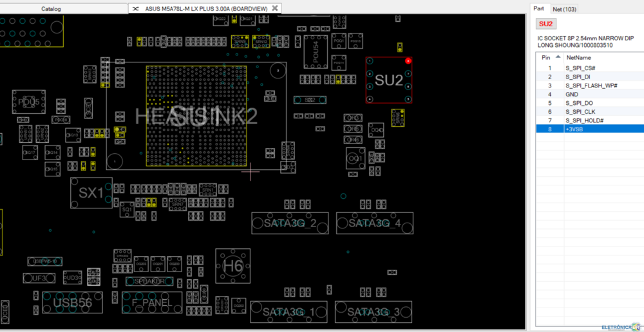The image size is (644, 332).
Task: Select pin 1 row S_SPI_CS#
Action: click(x=590, y=68)
